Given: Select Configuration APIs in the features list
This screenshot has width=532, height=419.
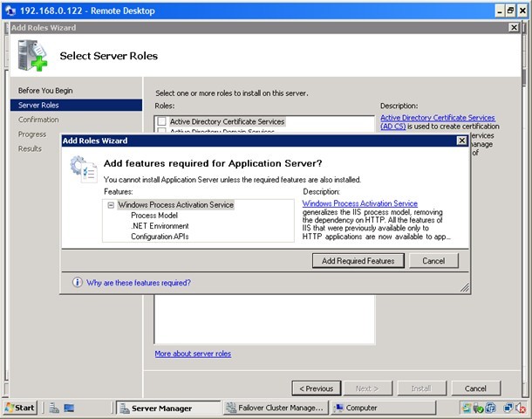Looking at the screenshot, I should click(160, 237).
